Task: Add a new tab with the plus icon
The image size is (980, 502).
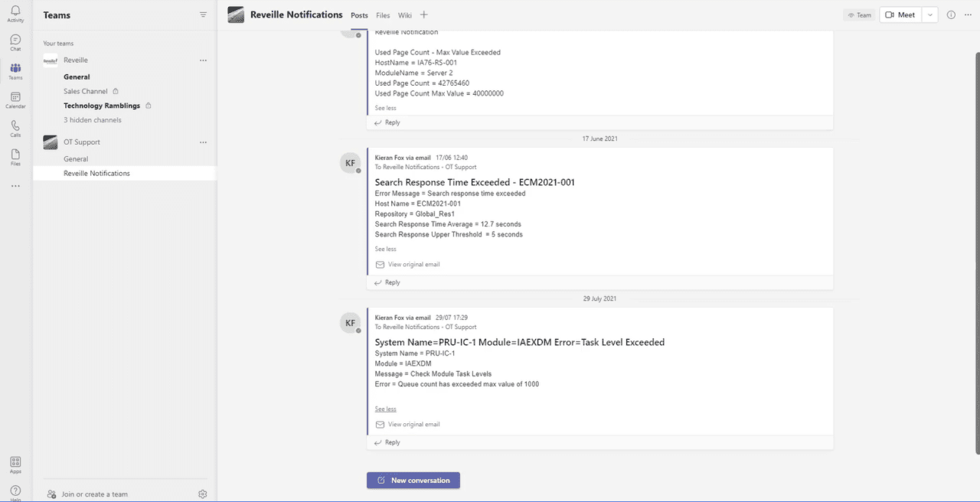Action: (x=423, y=15)
